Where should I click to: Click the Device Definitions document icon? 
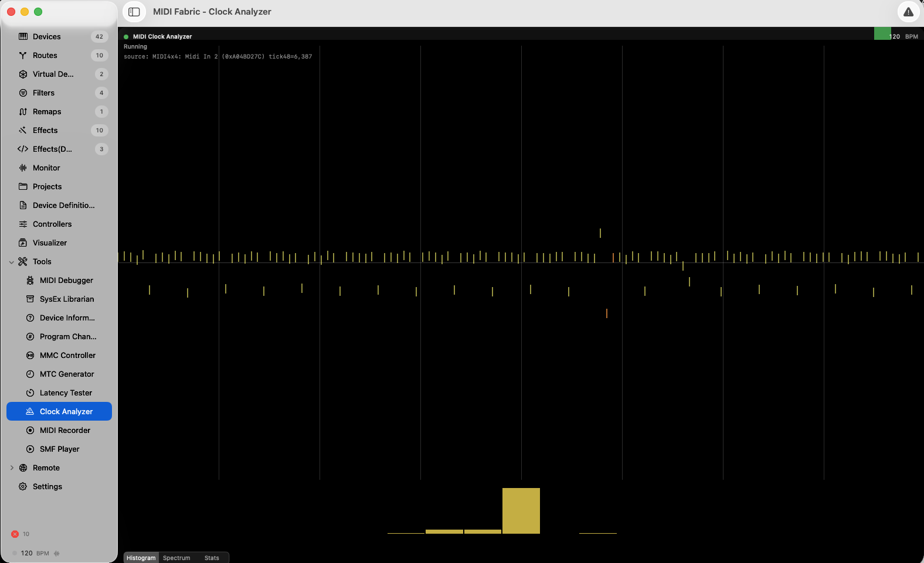tap(23, 205)
